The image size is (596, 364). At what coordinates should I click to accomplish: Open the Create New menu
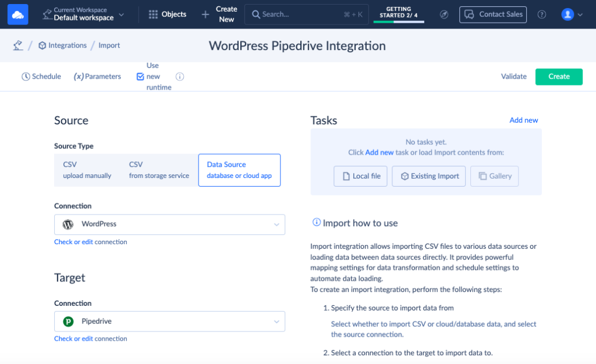(x=219, y=15)
